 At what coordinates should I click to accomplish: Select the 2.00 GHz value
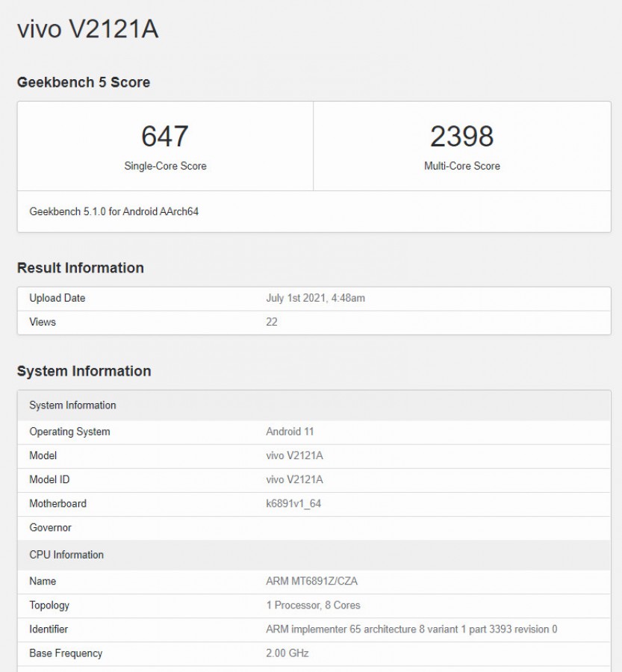tap(287, 653)
